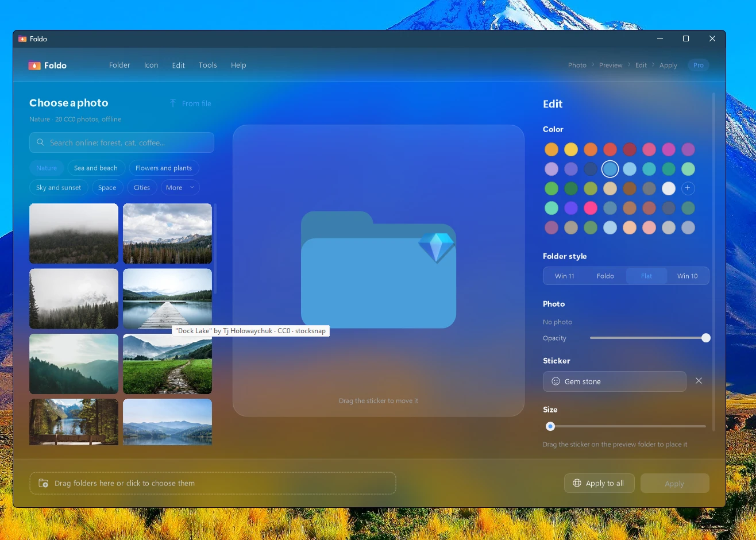Click the sticker Size slider handle
This screenshot has height=540, width=756.
(550, 426)
